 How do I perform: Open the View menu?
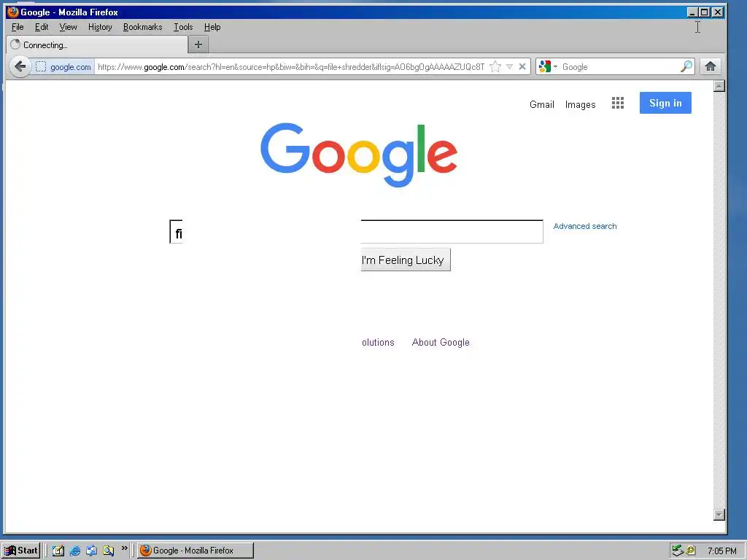point(68,27)
